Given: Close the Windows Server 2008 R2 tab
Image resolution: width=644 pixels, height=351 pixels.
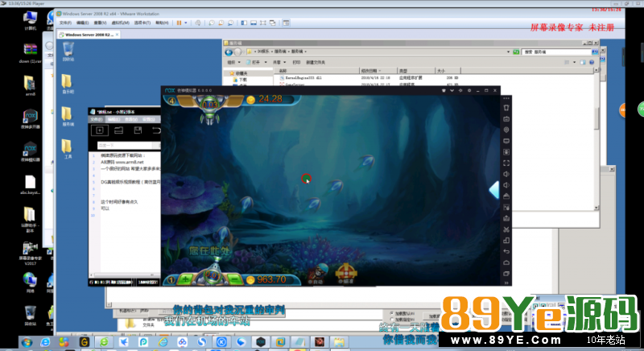Looking at the screenshot, I should (117, 35).
